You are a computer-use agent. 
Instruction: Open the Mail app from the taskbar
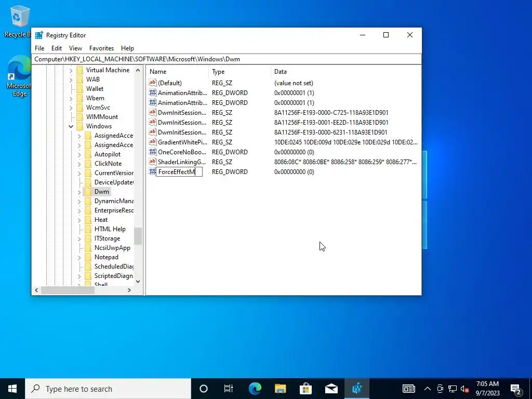[x=331, y=389]
